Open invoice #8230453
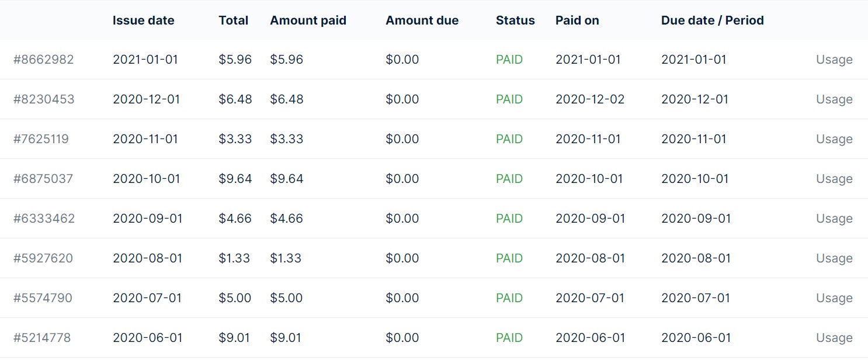Image resolution: width=868 pixels, height=363 pixels. coord(44,99)
